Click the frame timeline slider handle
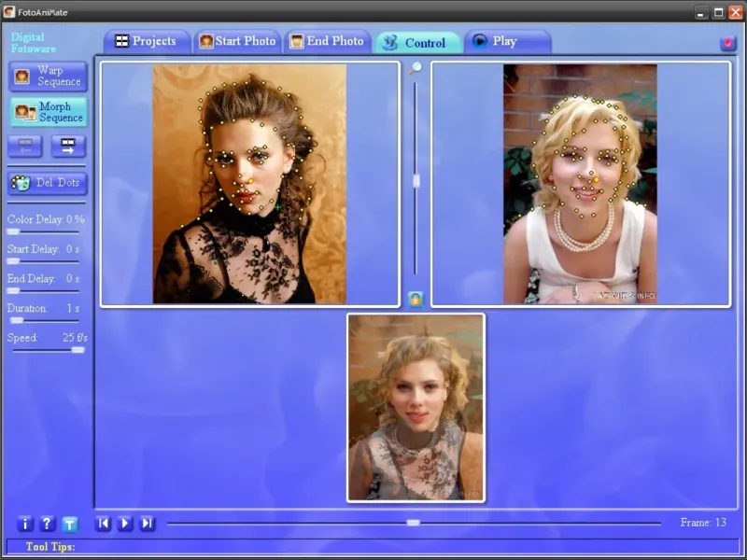Image resolution: width=747 pixels, height=560 pixels. [x=413, y=523]
